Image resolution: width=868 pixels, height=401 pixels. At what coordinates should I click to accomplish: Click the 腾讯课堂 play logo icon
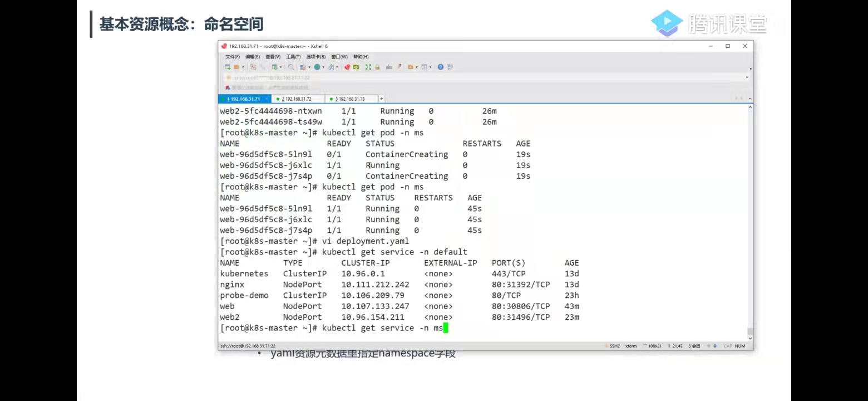pyautogui.click(x=667, y=23)
